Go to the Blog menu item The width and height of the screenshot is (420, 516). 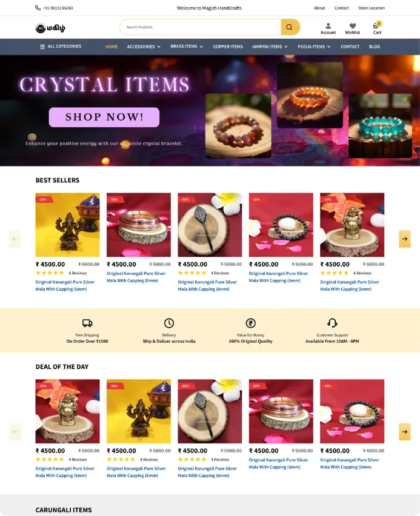coord(375,47)
